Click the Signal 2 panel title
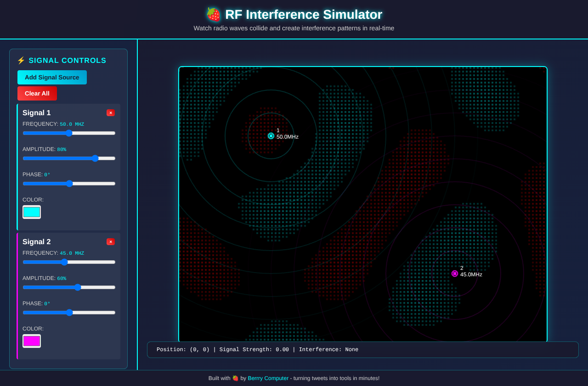This screenshot has width=588, height=386. point(37,242)
